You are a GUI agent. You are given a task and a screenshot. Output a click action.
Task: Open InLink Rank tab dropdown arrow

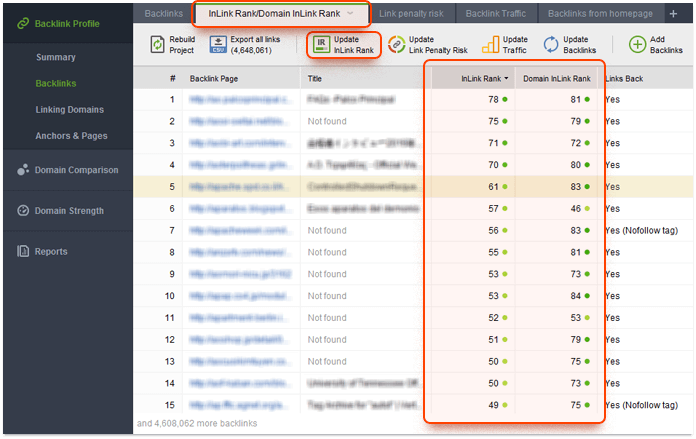click(350, 13)
